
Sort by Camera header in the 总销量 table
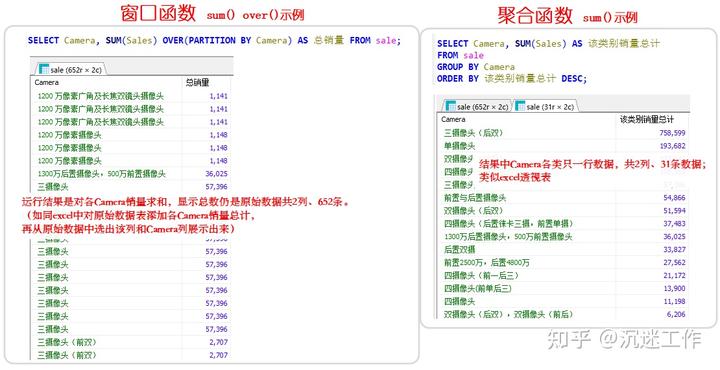[x=47, y=83]
